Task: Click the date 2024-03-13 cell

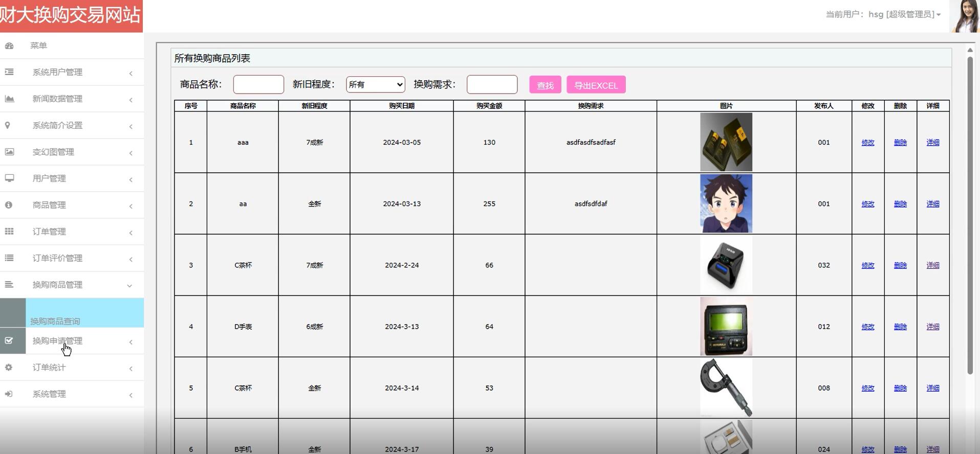Action: [402, 204]
